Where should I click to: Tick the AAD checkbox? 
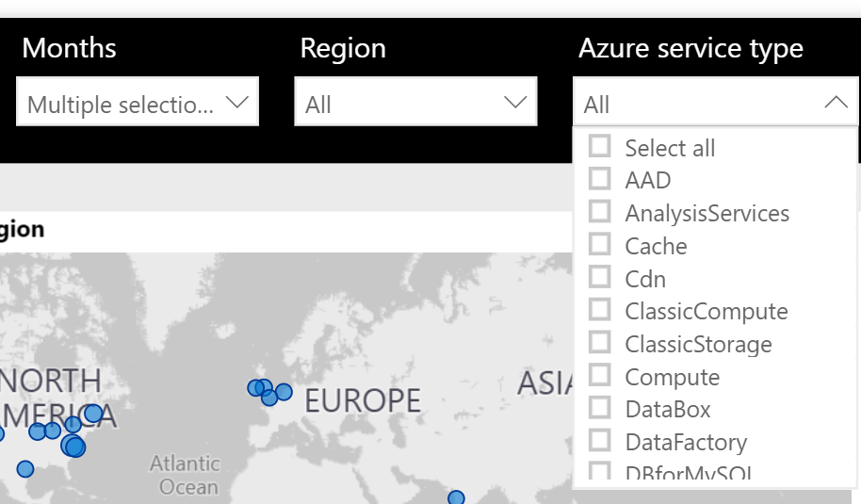click(599, 179)
